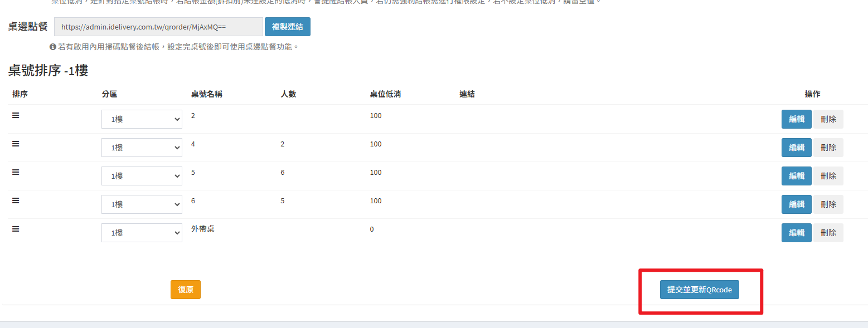The height and width of the screenshot is (328, 868).
Task: Open the 分區 dropdown for table 4
Action: tap(142, 148)
